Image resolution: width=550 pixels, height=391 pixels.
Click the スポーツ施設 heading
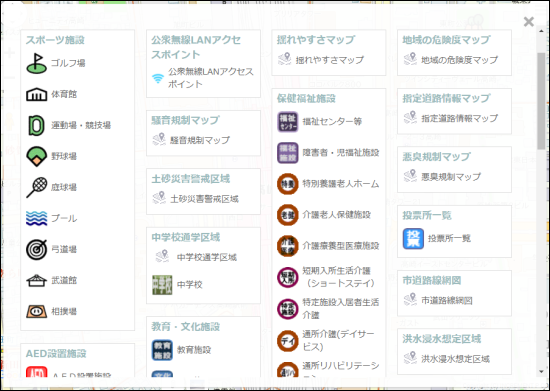coord(55,40)
